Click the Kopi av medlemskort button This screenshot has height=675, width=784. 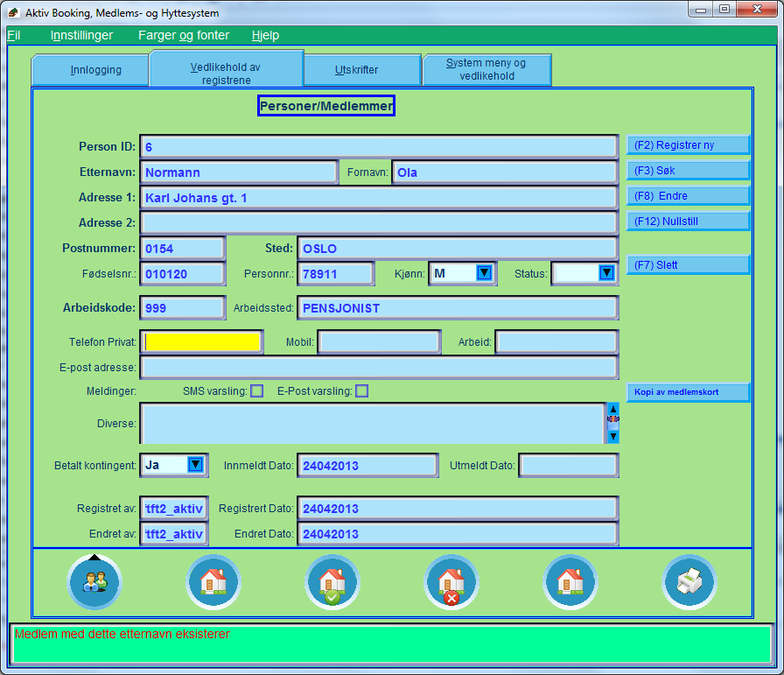[x=688, y=392]
